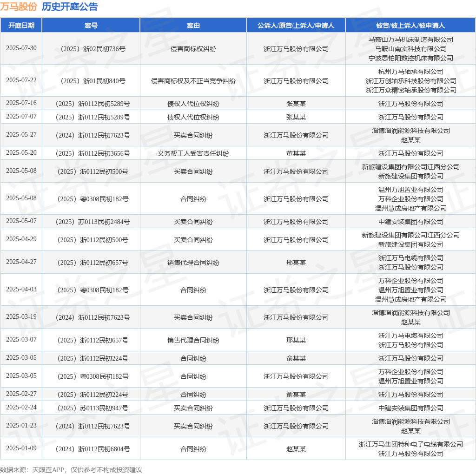476x474 pixels.
Task: Click the date 2025-04-27
Action: [x=21, y=262]
